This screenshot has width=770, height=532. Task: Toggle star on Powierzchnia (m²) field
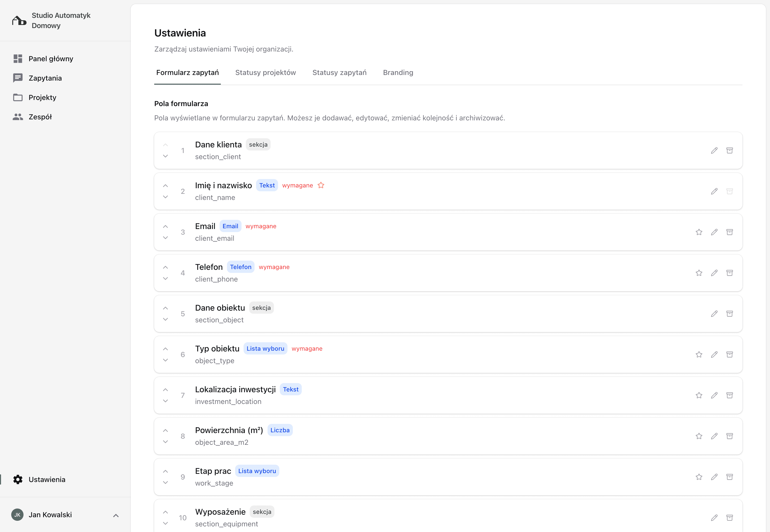(699, 436)
